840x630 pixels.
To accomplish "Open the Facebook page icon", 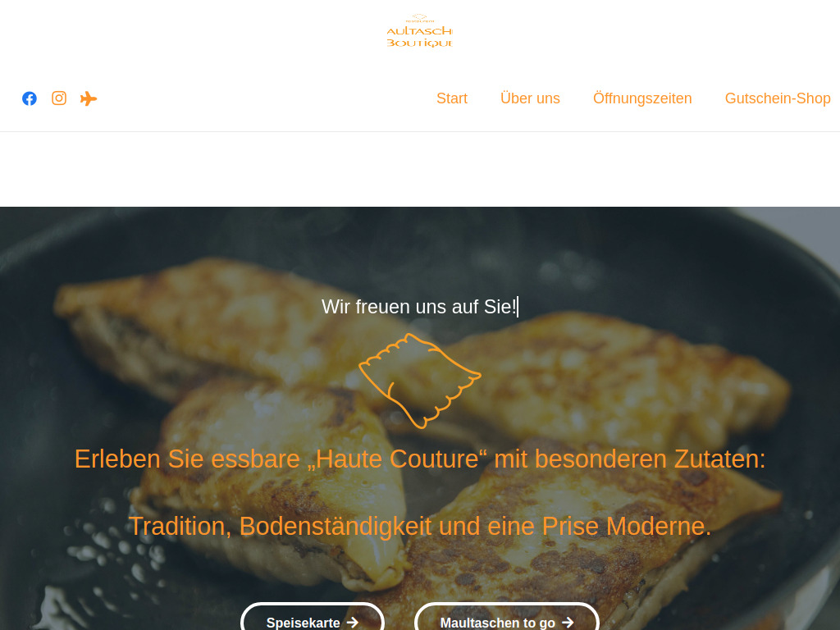I will click(30, 98).
